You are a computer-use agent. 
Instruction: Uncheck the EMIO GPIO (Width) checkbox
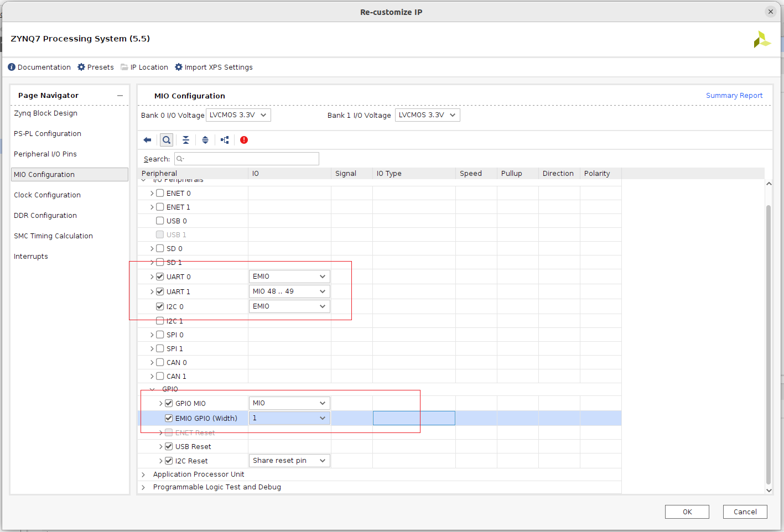[169, 418]
